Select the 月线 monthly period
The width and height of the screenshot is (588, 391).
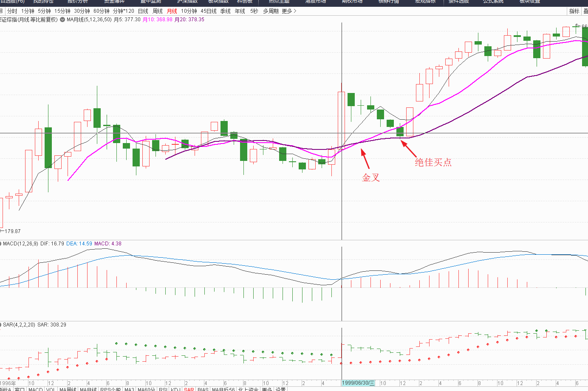coord(172,11)
